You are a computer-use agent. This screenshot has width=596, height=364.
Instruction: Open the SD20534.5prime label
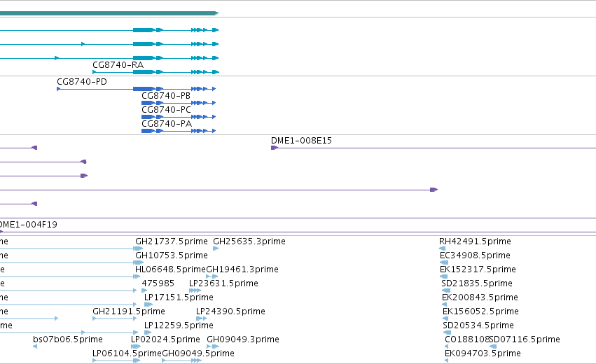pyautogui.click(x=478, y=325)
